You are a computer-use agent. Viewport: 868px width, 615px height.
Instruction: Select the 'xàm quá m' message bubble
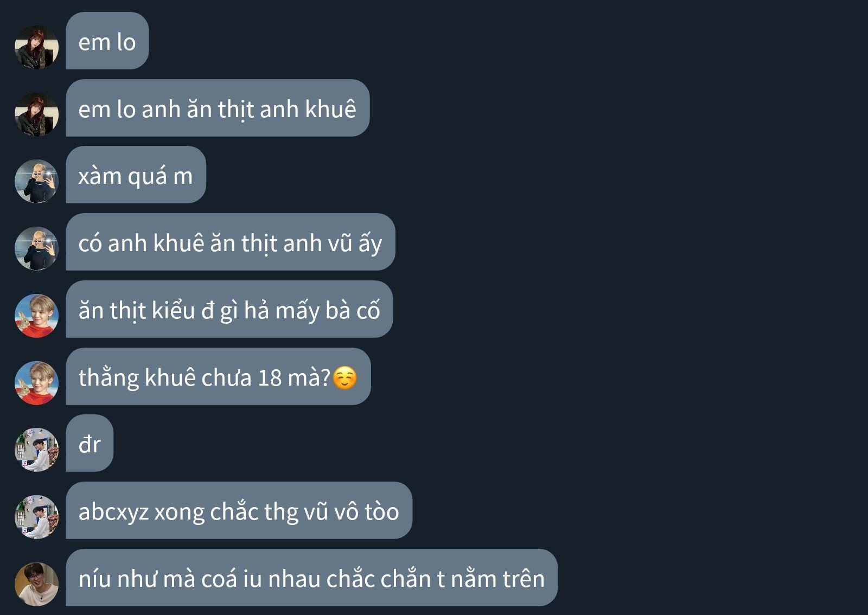tap(136, 175)
